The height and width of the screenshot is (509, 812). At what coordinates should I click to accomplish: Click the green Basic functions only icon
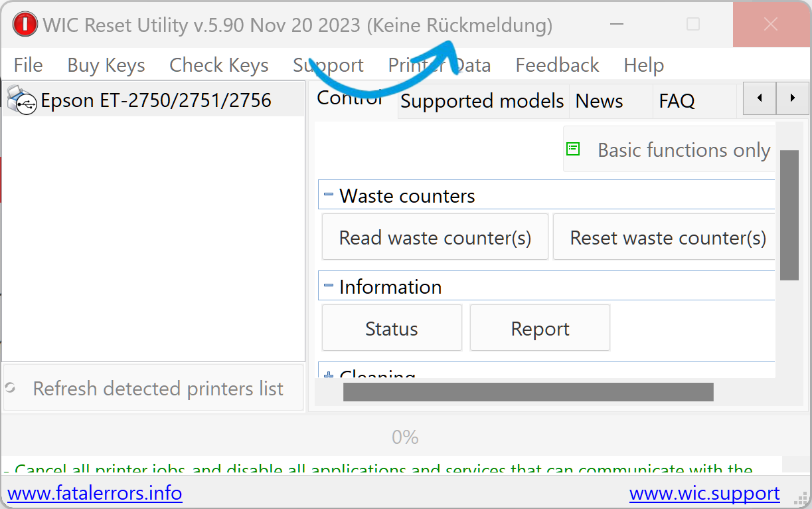click(574, 150)
